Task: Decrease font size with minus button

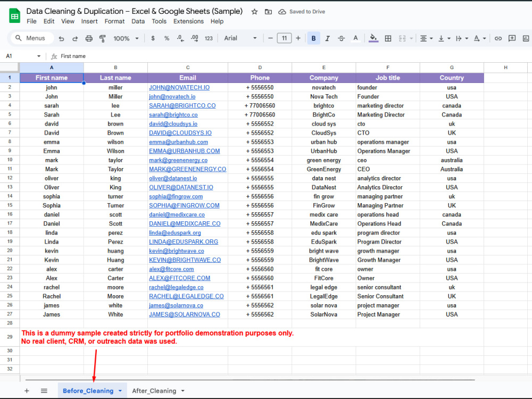Action: (x=270, y=38)
